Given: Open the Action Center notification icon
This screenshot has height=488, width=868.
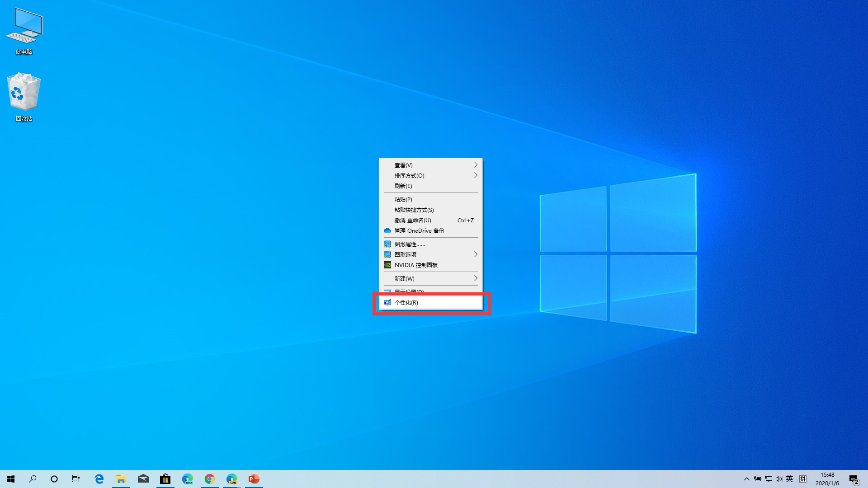Looking at the screenshot, I should coord(854,479).
